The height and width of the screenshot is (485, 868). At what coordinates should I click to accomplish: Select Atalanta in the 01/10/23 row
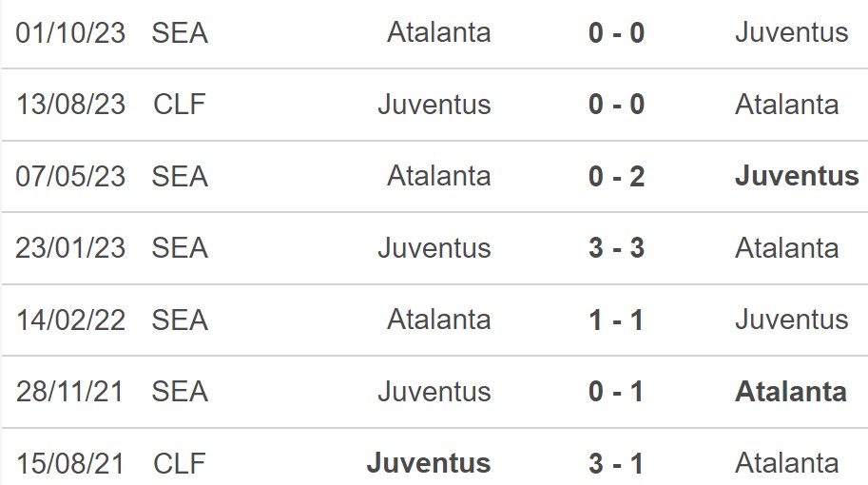pyautogui.click(x=439, y=32)
